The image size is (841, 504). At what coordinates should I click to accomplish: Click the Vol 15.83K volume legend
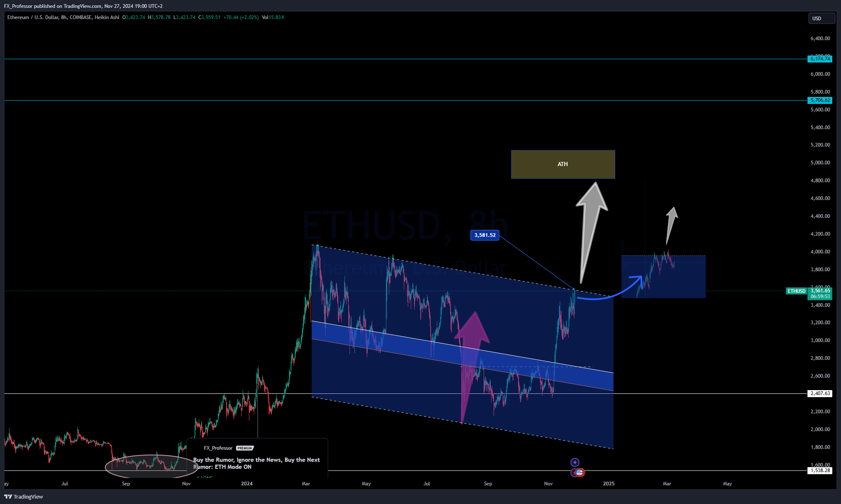(x=273, y=17)
